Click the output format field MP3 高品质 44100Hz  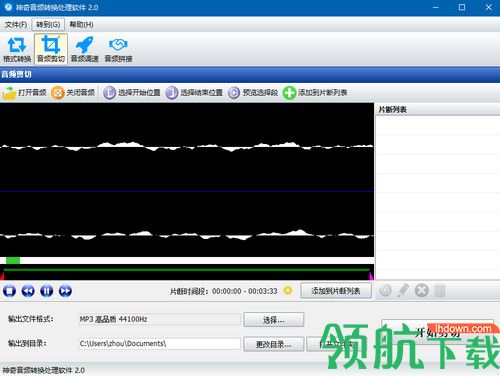pyautogui.click(x=159, y=319)
